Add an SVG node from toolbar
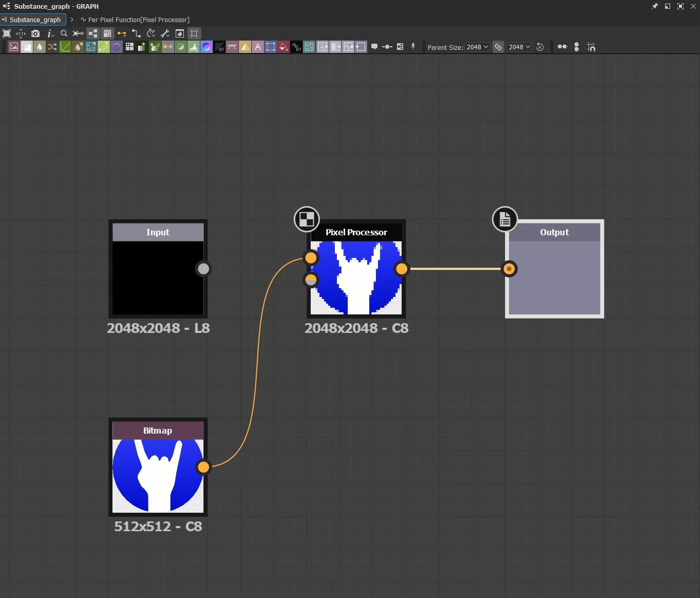 (232, 47)
